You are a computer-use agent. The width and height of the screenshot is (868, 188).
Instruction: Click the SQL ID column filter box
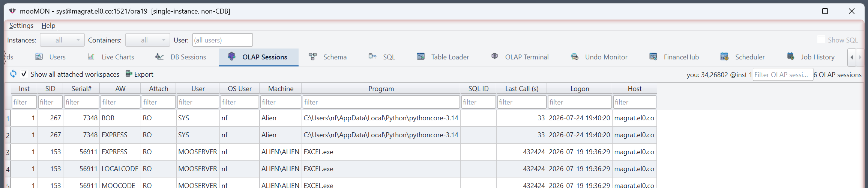[479, 102]
